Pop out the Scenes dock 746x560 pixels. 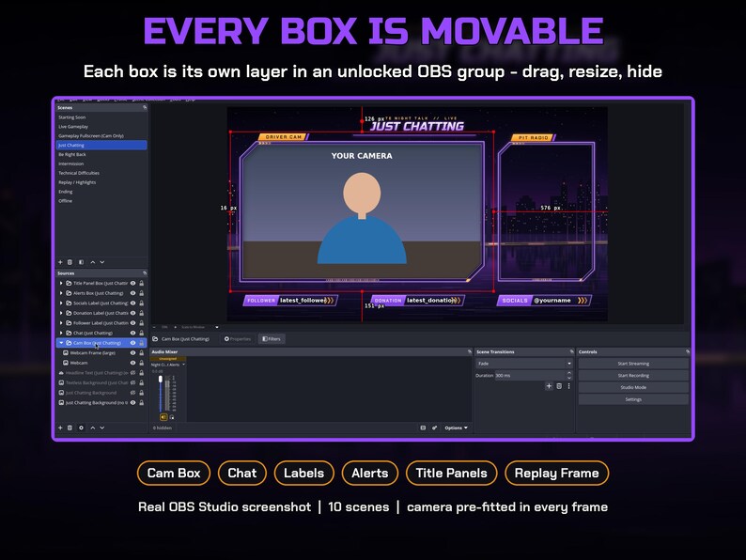145,108
